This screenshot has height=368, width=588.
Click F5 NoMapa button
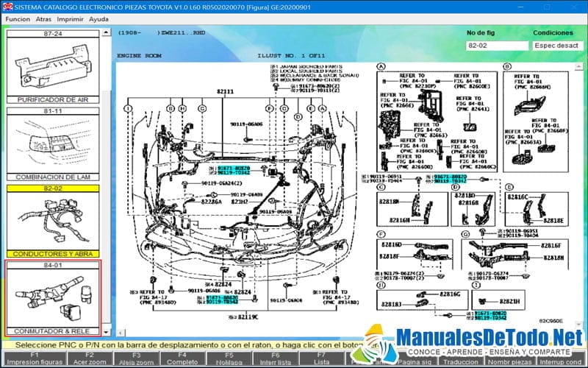(x=229, y=358)
